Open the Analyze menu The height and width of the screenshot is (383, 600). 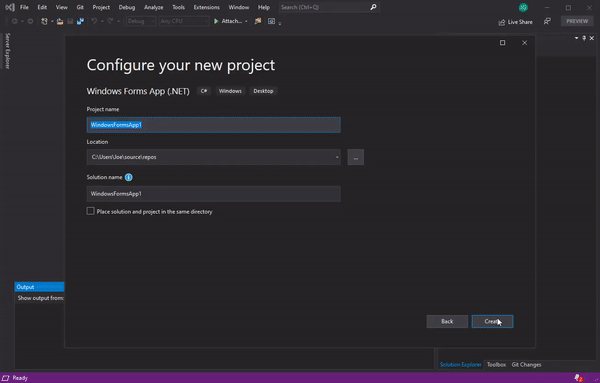[x=153, y=7]
